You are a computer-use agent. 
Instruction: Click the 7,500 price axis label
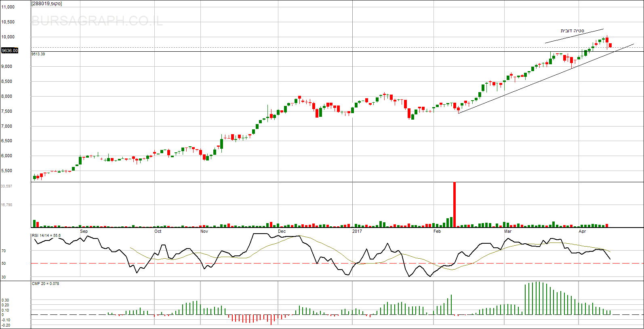pos(6,111)
